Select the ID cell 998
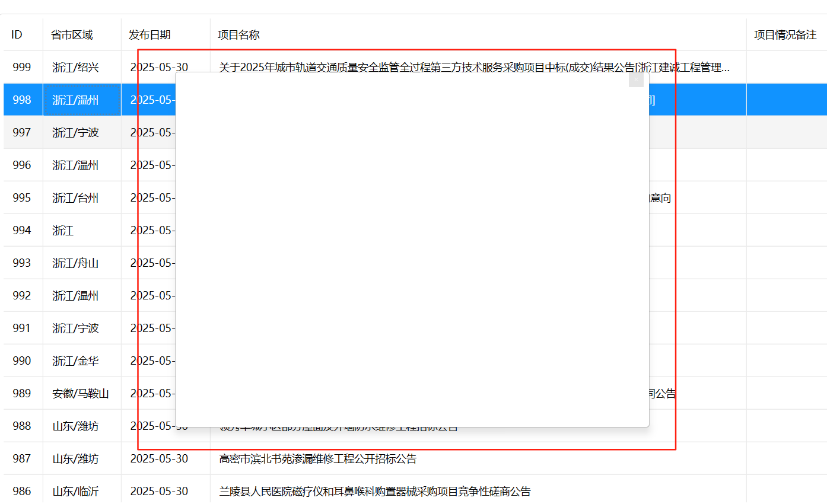The width and height of the screenshot is (827, 504). click(22, 100)
